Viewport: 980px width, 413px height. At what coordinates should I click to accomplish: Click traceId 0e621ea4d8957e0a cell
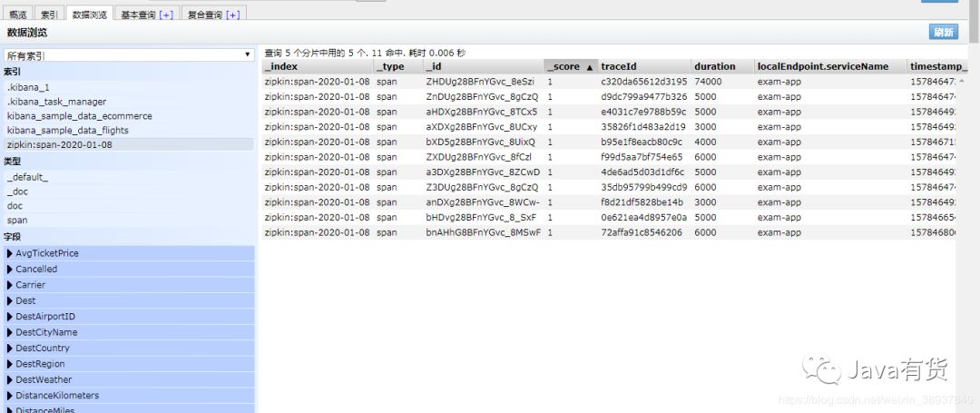[643, 217]
